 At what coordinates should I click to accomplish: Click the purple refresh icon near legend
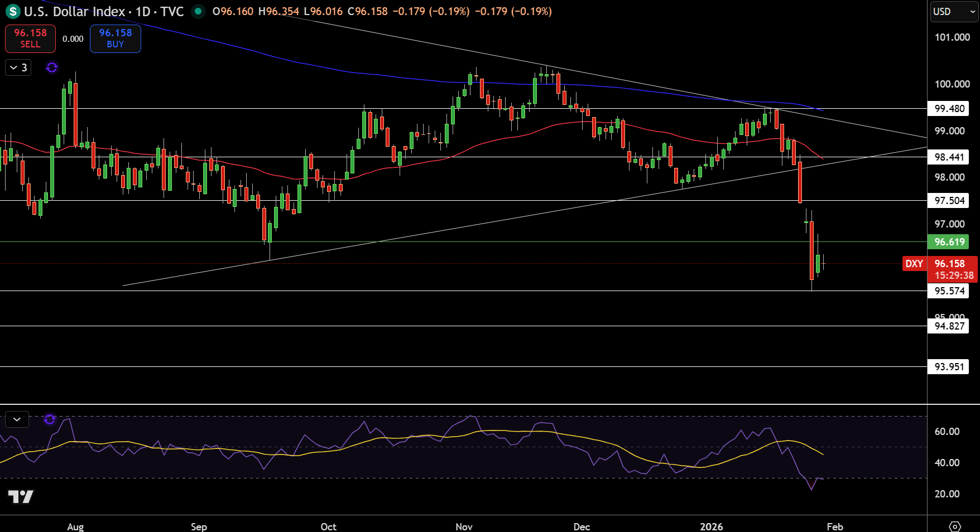click(52, 67)
